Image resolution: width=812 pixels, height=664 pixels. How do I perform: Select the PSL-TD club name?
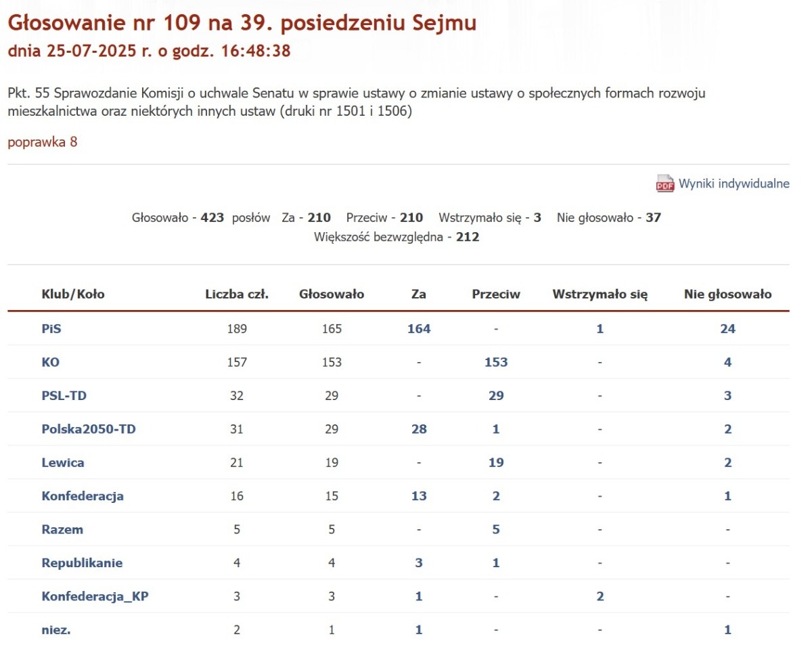[64, 395]
